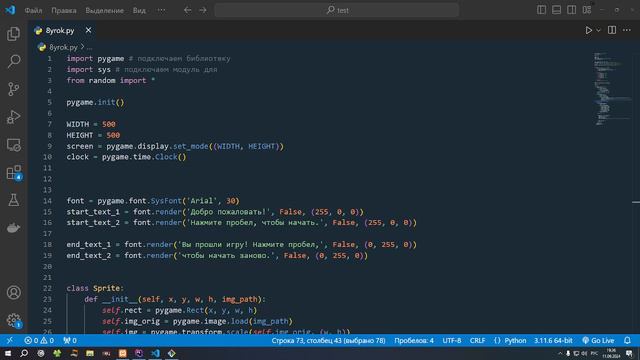Toggle the primary side bar layout icon

tap(541, 10)
